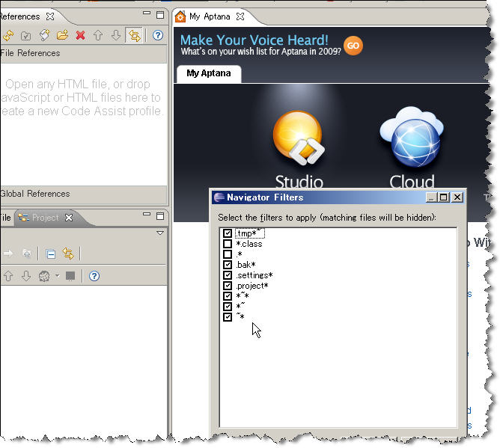Click the orange GO button
Viewport: 500px width, 448px height.
(353, 46)
